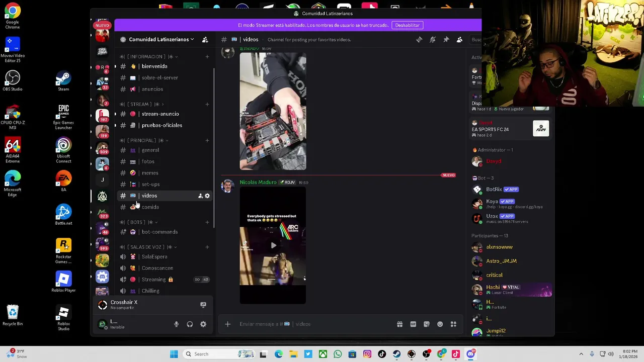644x362 pixels.
Task: Toggle deafen headphones in user panel
Action: pyautogui.click(x=190, y=324)
